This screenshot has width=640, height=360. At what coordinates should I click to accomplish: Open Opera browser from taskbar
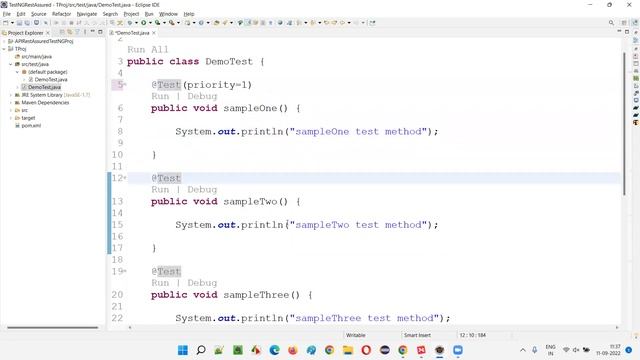(366, 350)
